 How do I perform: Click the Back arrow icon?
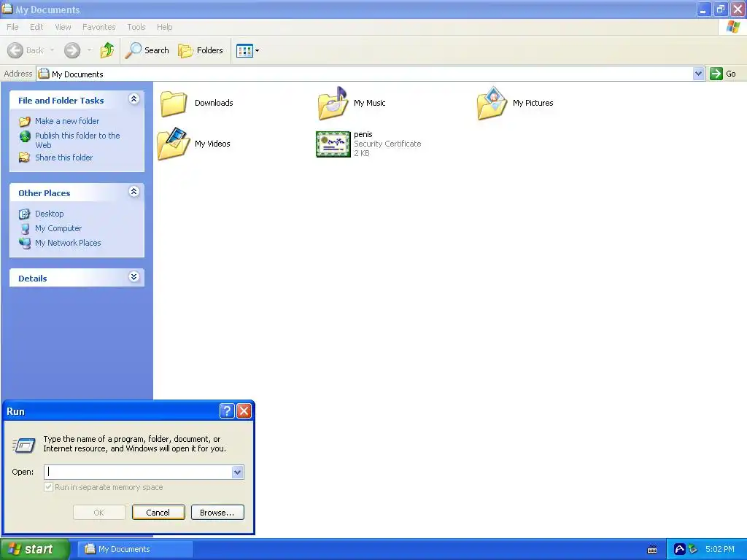(x=15, y=50)
